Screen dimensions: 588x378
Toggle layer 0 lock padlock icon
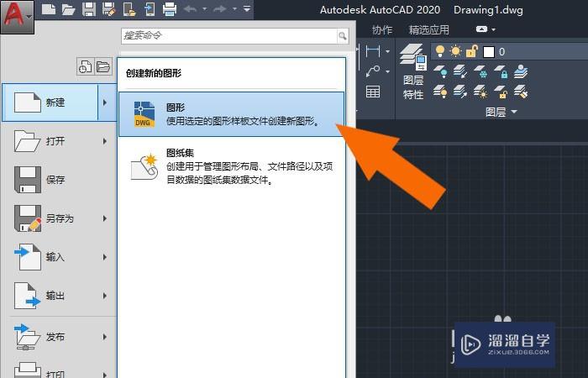pyautogui.click(x=472, y=51)
